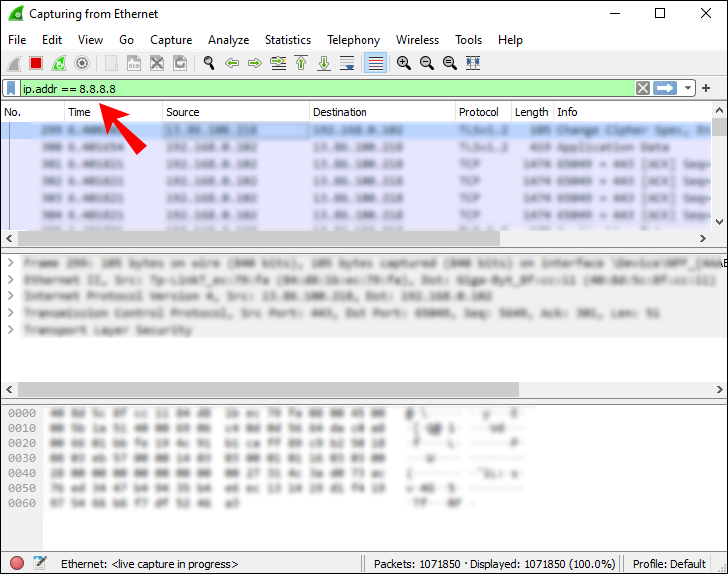This screenshot has width=728, height=574.
Task: Toggle packet colorizing rules button
Action: [376, 63]
